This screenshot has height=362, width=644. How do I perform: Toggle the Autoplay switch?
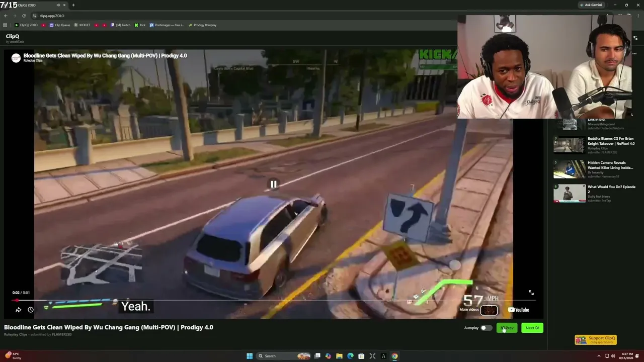(x=486, y=328)
